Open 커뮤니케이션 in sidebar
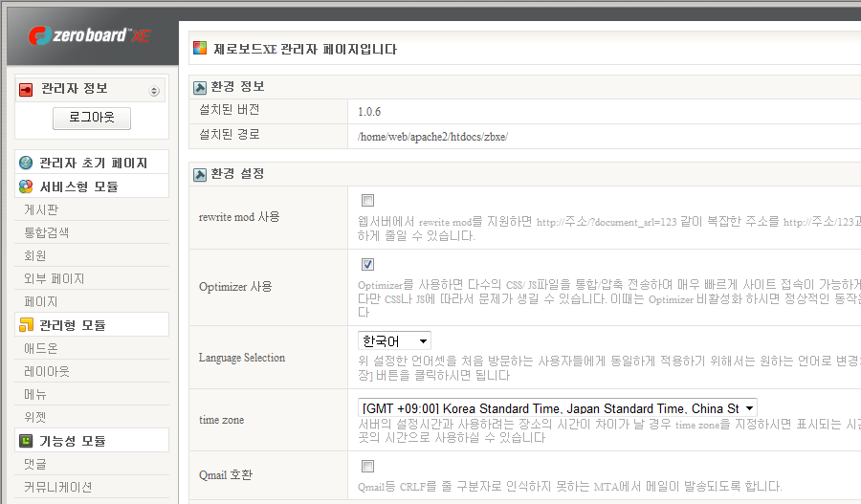The width and height of the screenshot is (861, 504). 57,487
